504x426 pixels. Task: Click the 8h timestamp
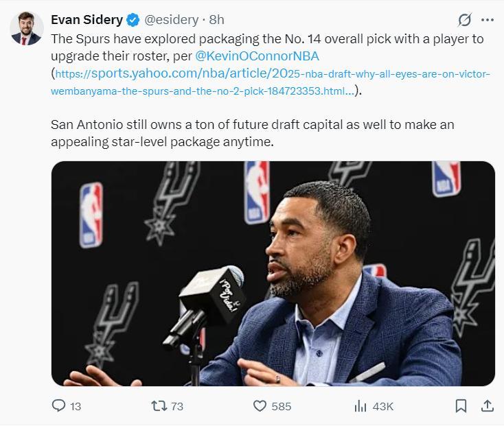(x=217, y=19)
